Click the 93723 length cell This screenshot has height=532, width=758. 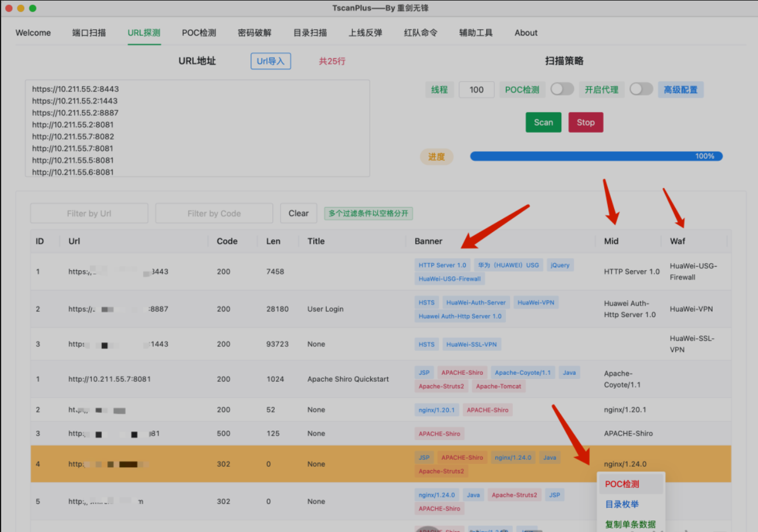click(277, 344)
